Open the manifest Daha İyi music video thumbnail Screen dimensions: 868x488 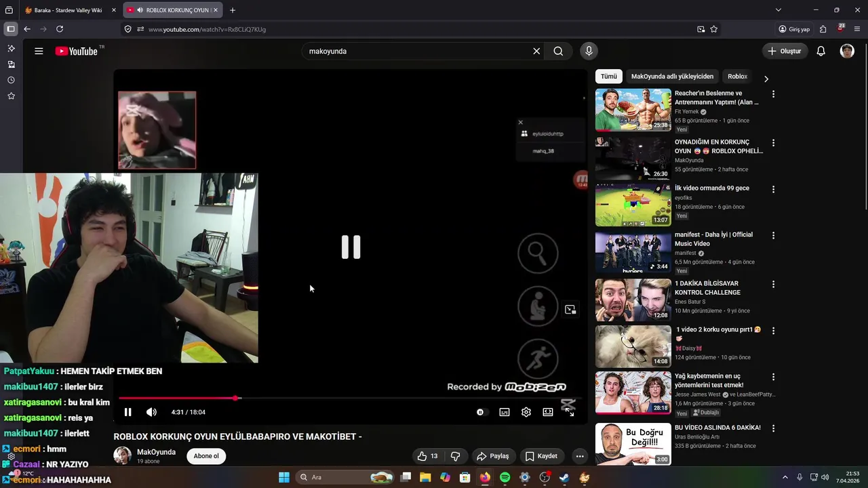tap(633, 251)
